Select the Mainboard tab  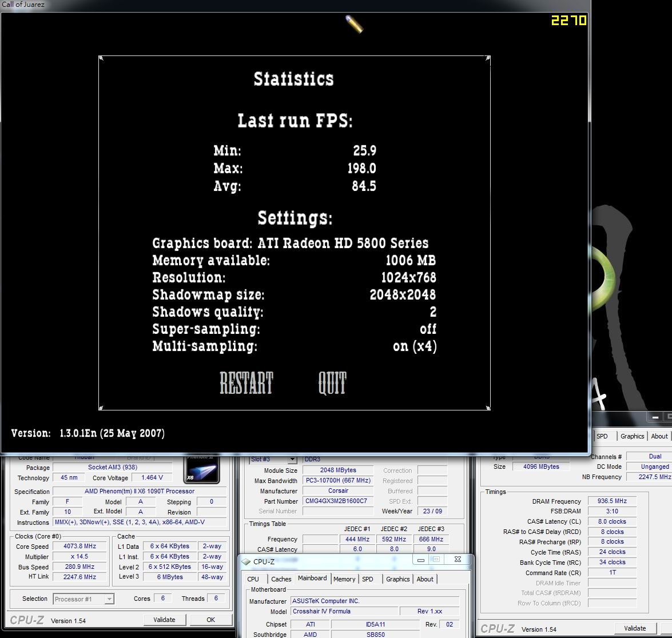pos(312,578)
